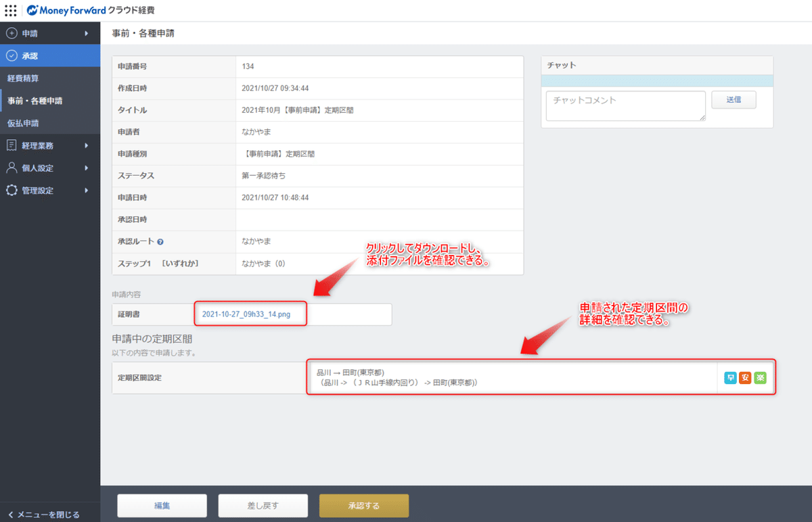This screenshot has width=812, height=522.
Task: Click the 証明書 label
Action: (x=129, y=314)
